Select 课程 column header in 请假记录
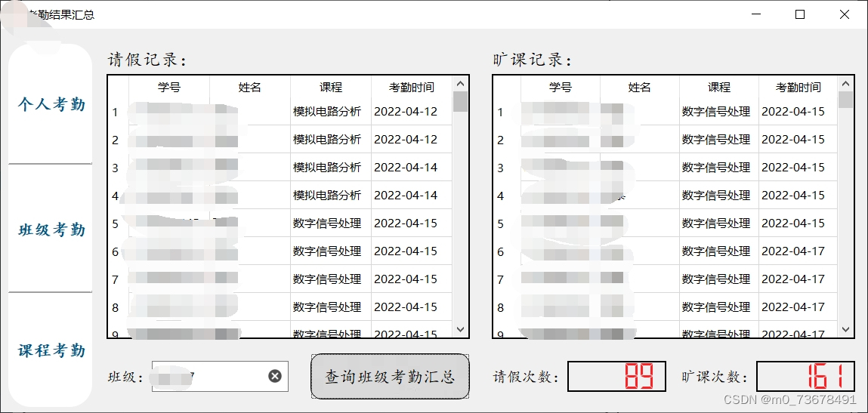 tap(330, 87)
